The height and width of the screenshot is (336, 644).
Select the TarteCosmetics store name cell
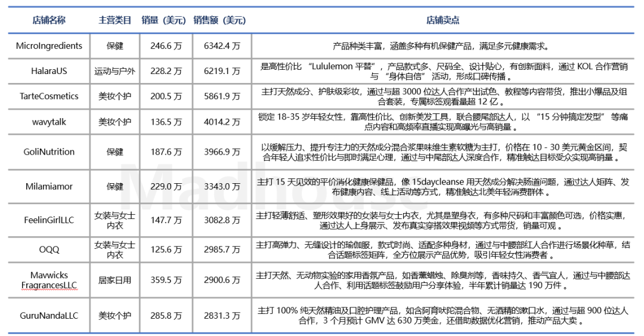tap(49, 96)
